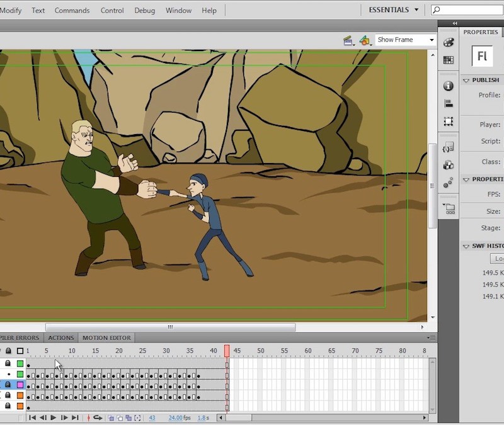This screenshot has height=425, width=504.
Task: Click the pink layer color swatch
Action: pyautogui.click(x=20, y=385)
